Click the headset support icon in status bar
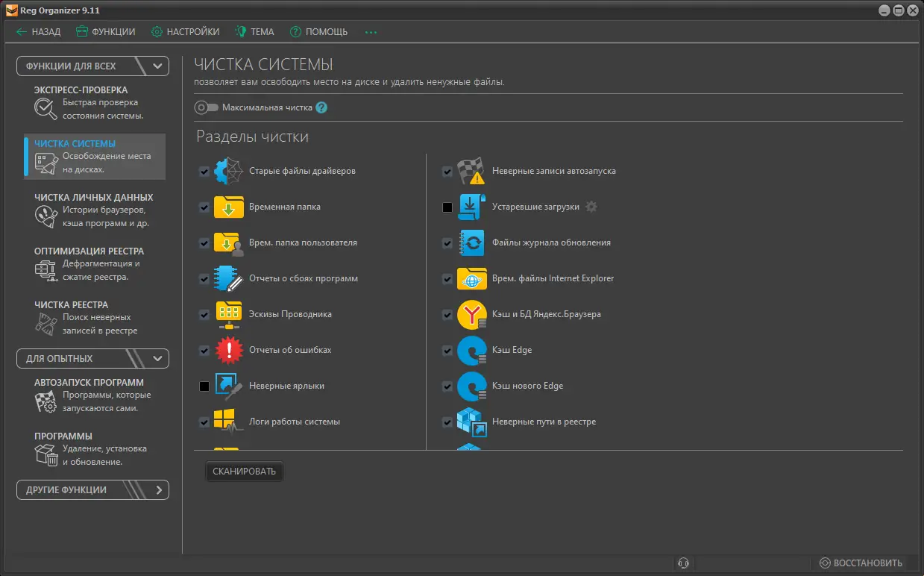 682,563
